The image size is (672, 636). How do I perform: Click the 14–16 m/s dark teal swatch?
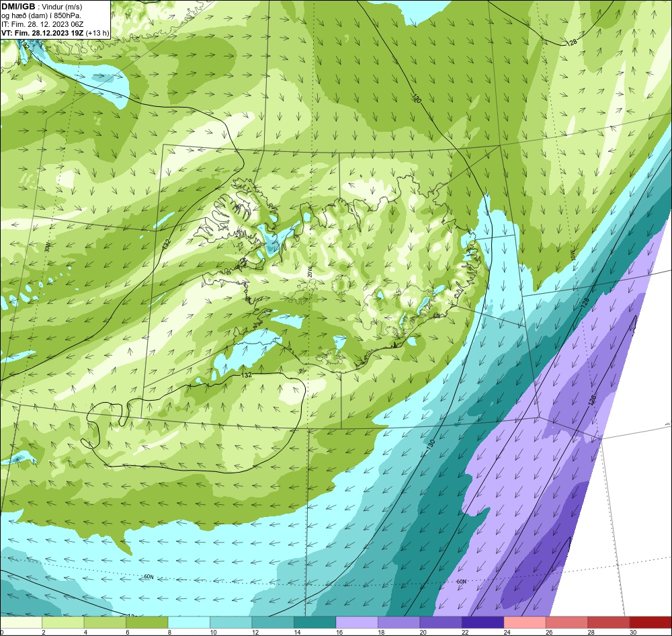point(315,623)
